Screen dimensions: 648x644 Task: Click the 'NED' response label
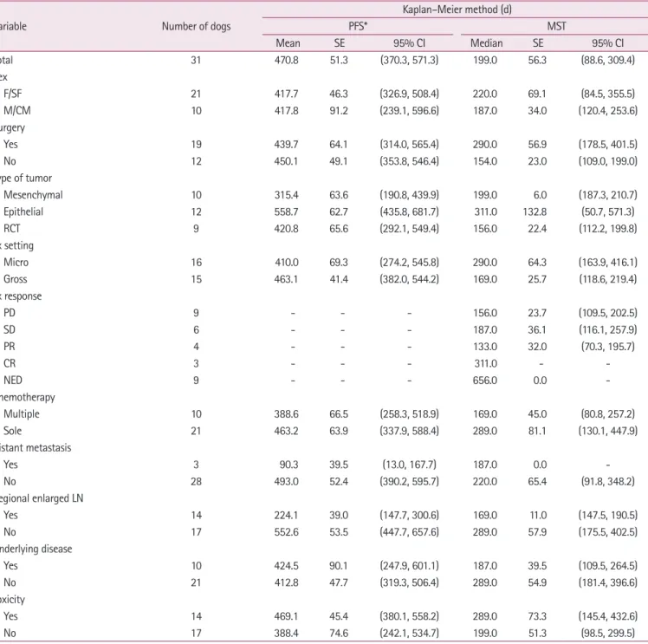coord(13,381)
